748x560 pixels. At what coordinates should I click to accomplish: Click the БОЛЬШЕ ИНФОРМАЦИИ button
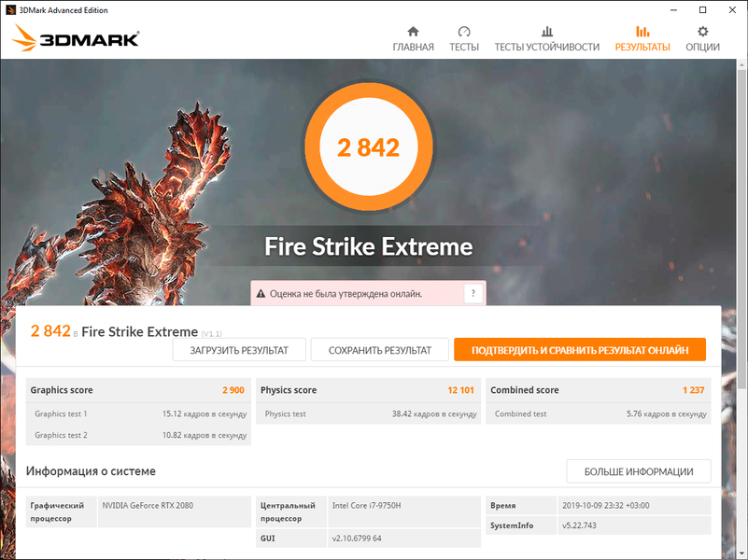coord(639,471)
